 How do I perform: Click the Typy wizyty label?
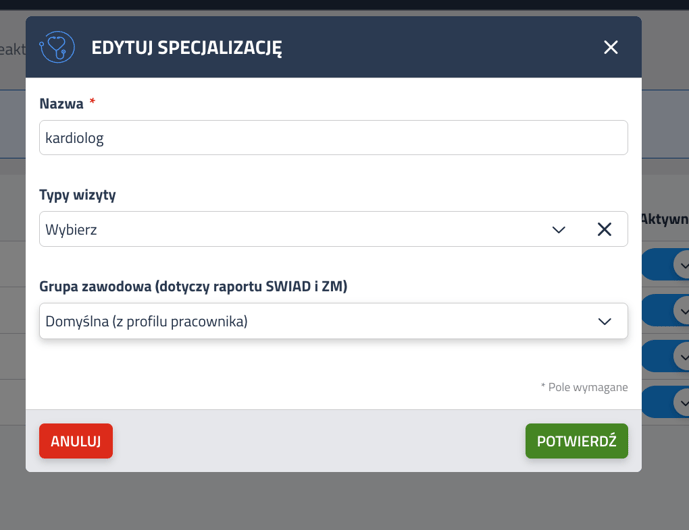[x=77, y=195]
